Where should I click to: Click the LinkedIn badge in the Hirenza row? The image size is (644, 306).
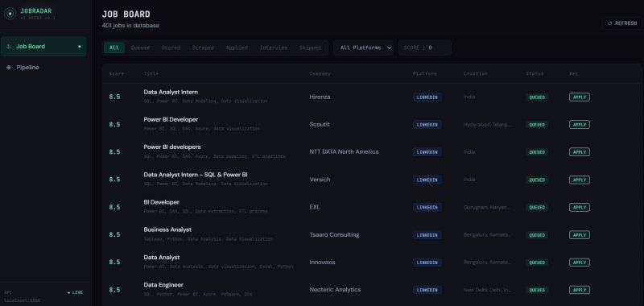tap(427, 97)
